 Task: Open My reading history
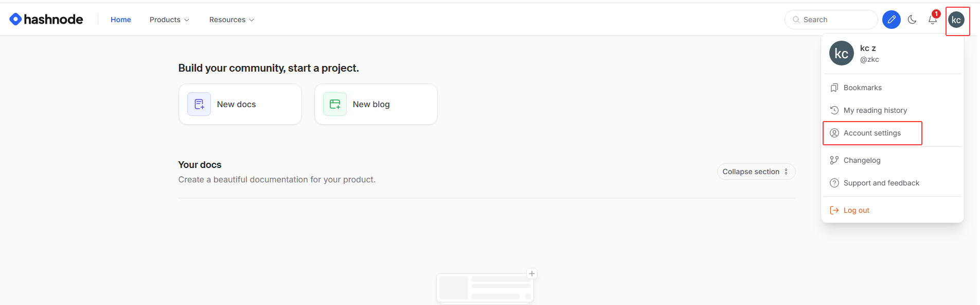(x=875, y=110)
